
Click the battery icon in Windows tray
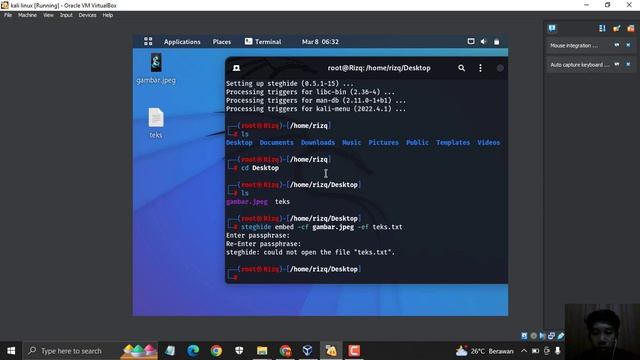[x=535, y=351]
